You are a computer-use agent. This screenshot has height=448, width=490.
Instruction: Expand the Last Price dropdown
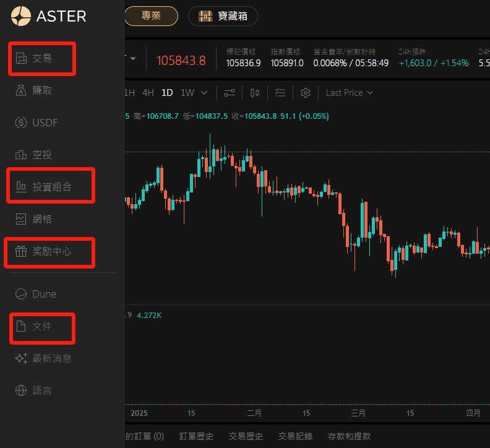pos(350,93)
